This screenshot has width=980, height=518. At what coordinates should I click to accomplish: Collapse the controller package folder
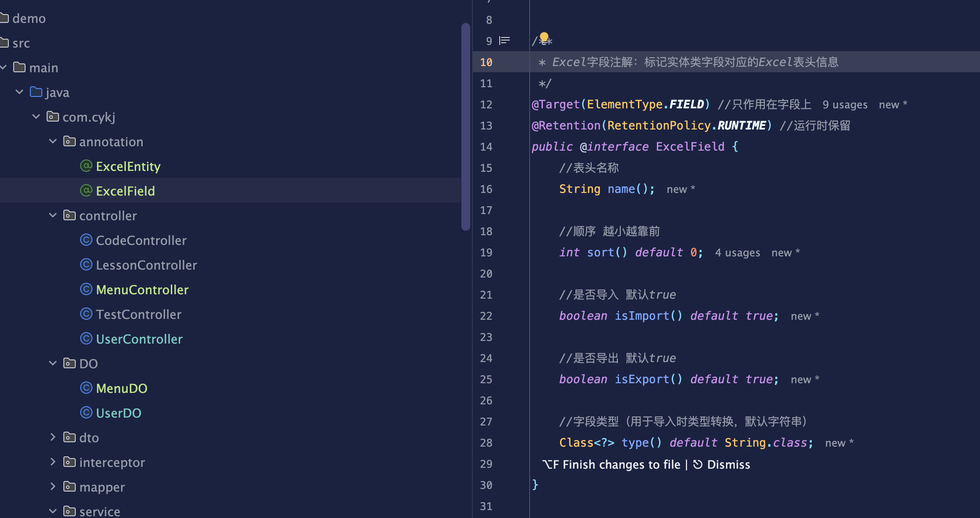point(53,215)
